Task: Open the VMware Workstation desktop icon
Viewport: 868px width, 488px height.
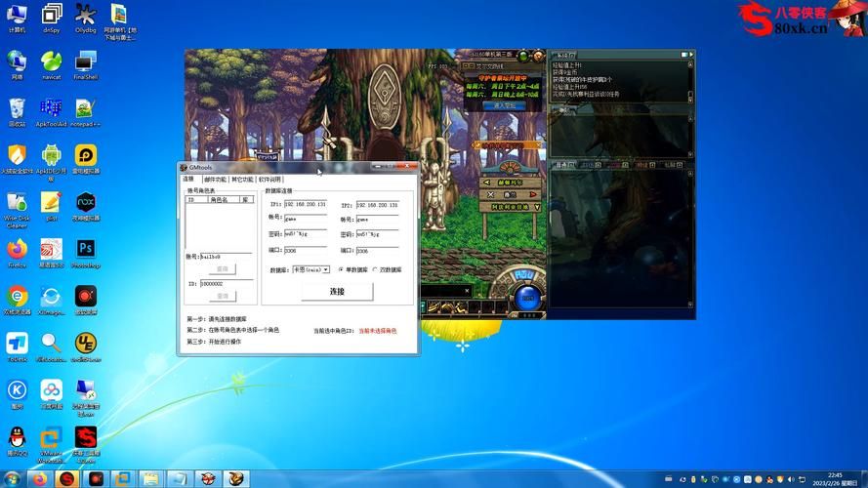Action: point(52,445)
